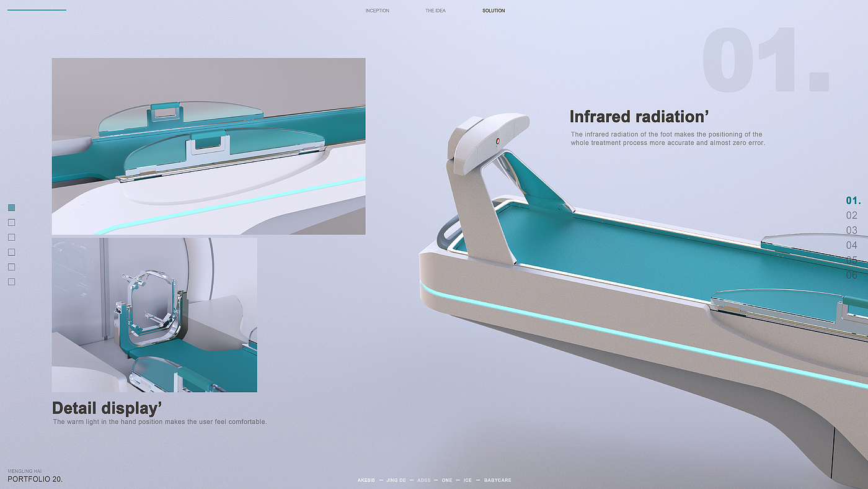This screenshot has height=489, width=868.
Task: Click the "Detail display’" heading
Action: (x=107, y=408)
